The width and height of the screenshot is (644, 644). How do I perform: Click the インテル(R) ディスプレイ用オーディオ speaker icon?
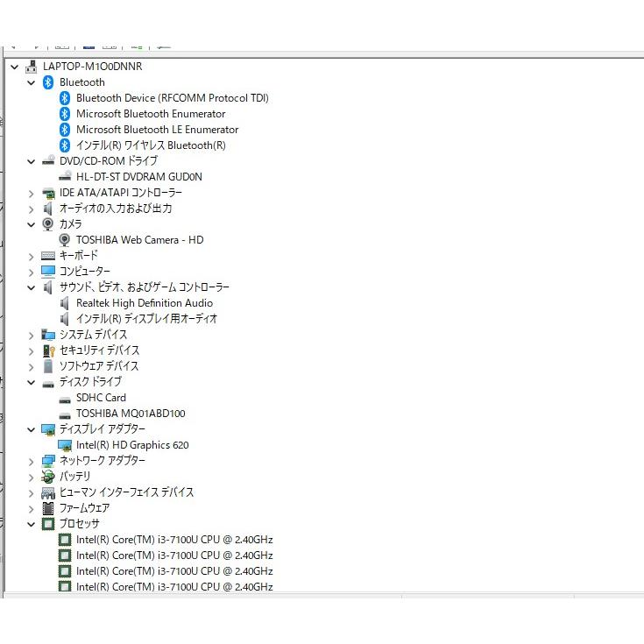pyautogui.click(x=65, y=319)
